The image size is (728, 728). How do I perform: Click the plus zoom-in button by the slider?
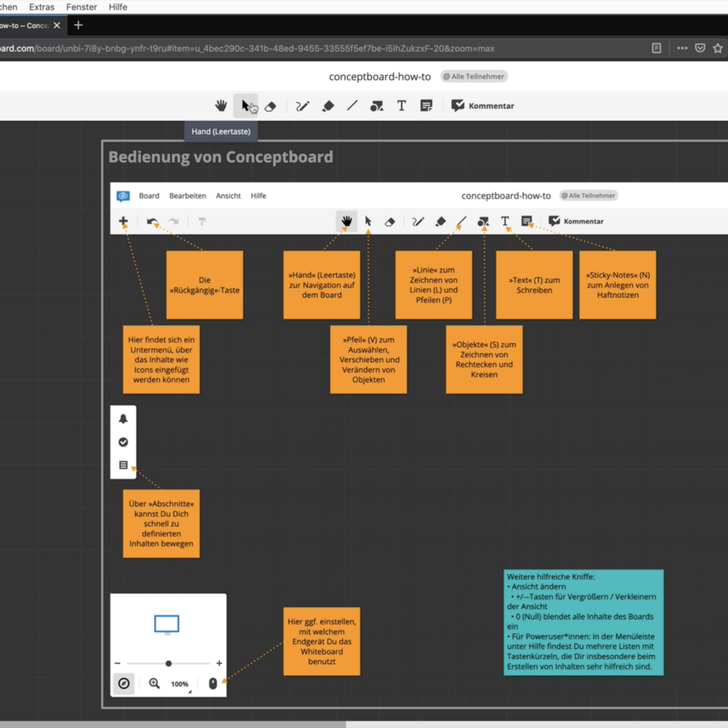click(x=219, y=663)
